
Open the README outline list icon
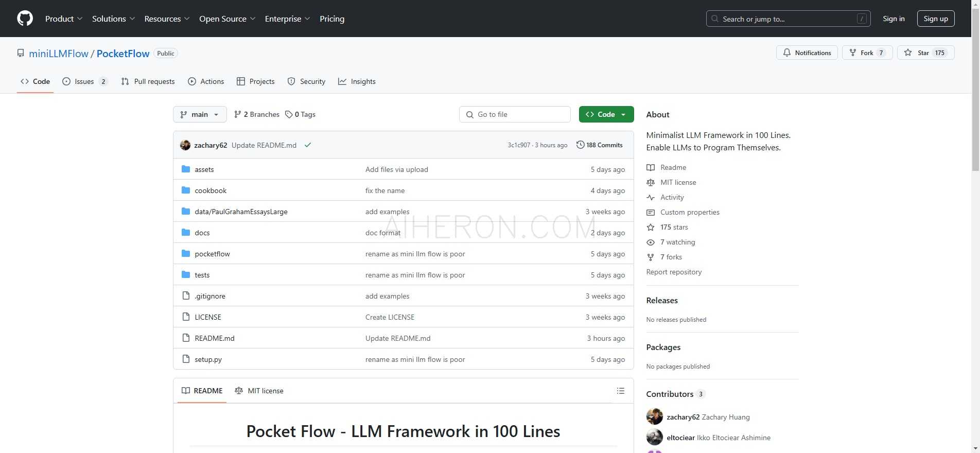(x=621, y=391)
